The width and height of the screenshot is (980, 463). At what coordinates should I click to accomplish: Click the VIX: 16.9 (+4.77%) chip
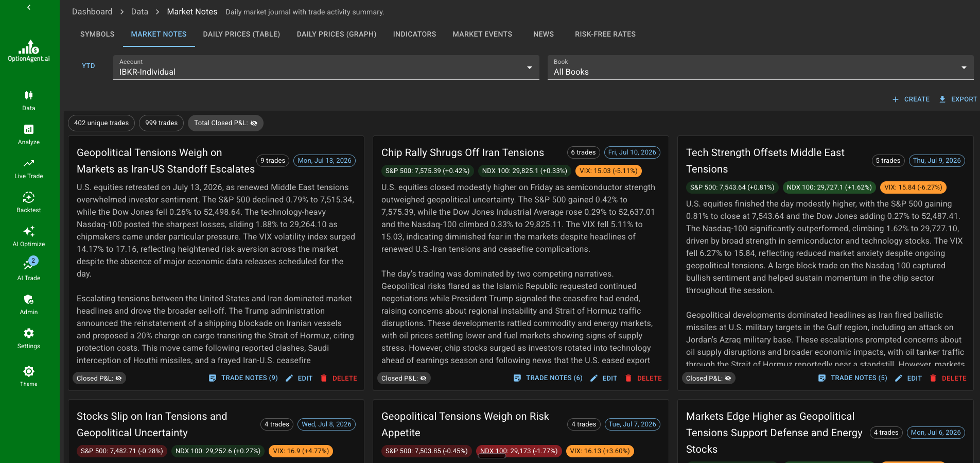pyautogui.click(x=301, y=451)
